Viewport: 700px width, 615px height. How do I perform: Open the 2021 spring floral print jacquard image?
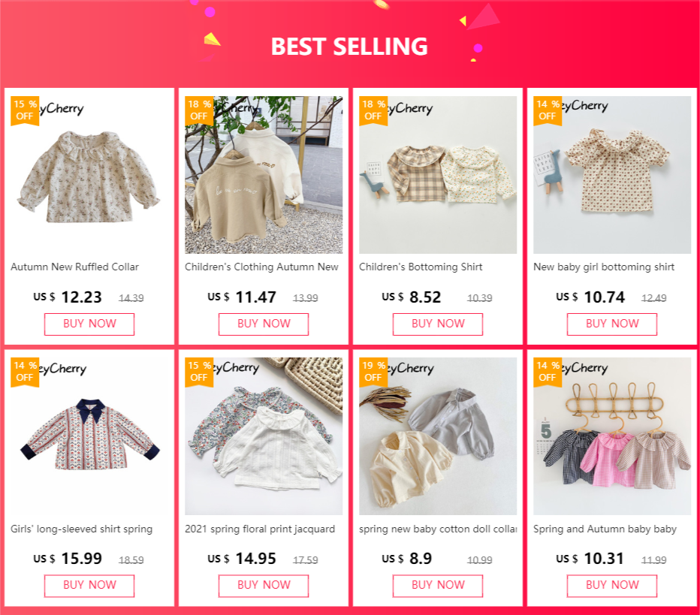click(264, 436)
